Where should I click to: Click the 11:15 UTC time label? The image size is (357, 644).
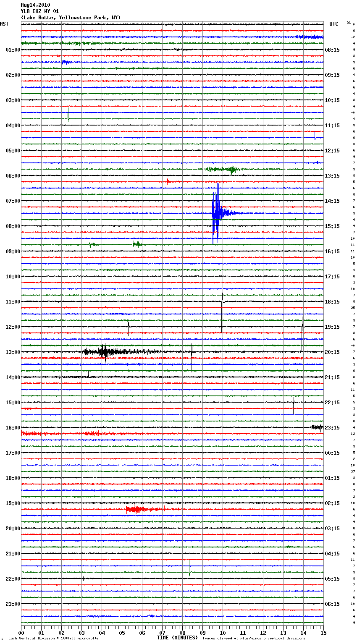tap(332, 126)
